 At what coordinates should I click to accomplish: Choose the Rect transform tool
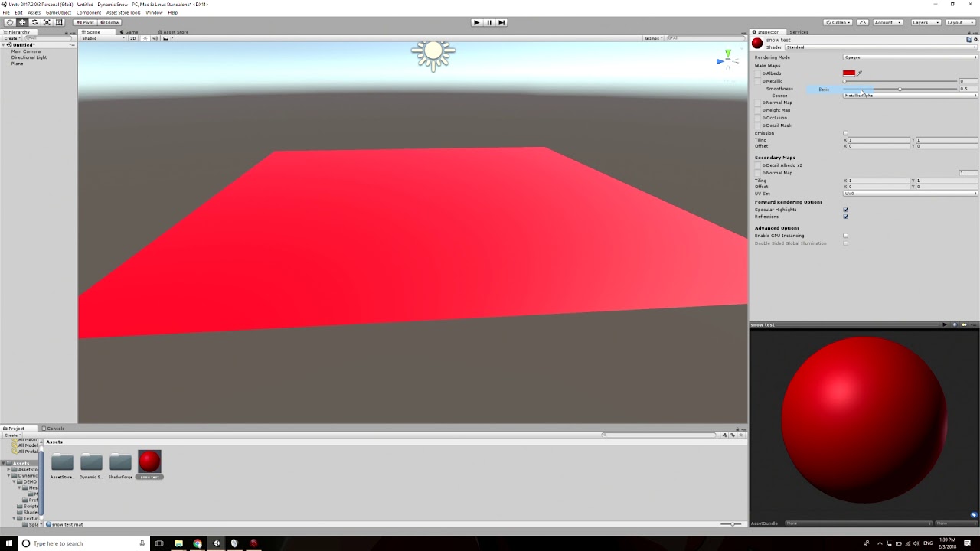coord(59,22)
